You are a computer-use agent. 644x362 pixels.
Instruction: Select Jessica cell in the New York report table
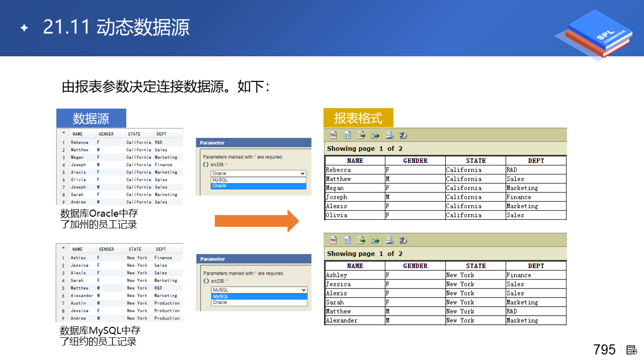(355, 284)
